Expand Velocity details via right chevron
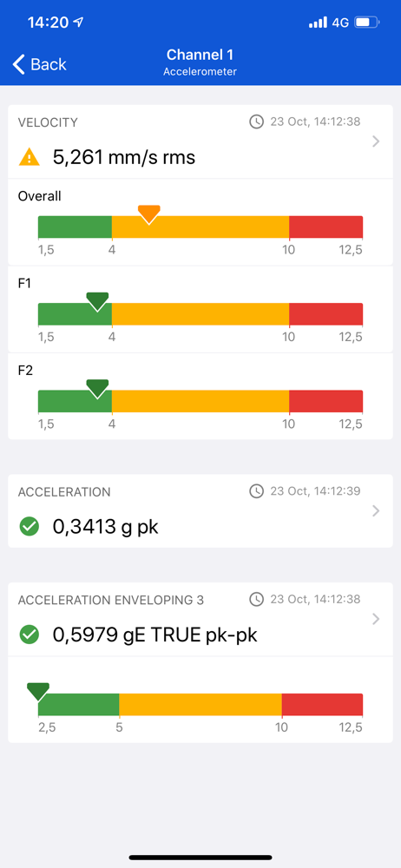This screenshot has height=868, width=401. (x=376, y=141)
